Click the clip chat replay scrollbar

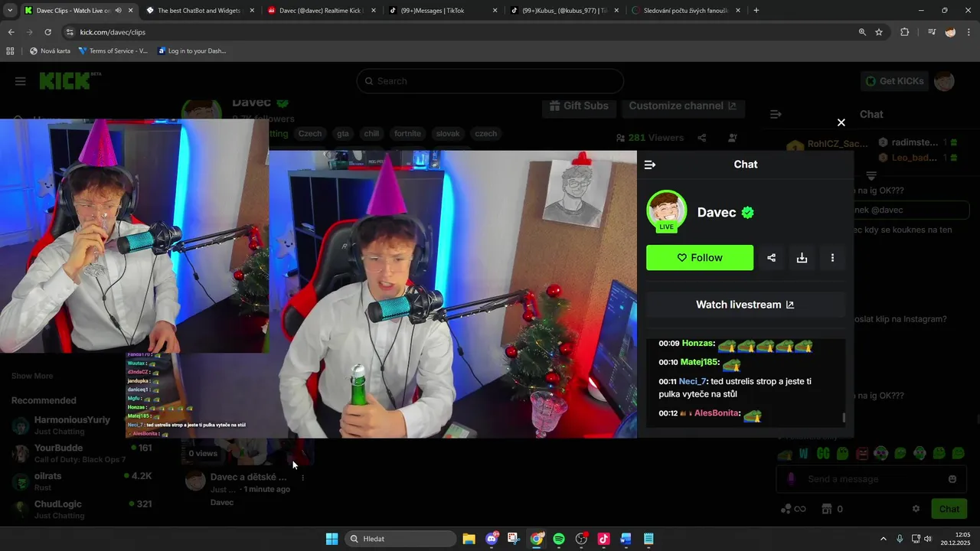[x=844, y=417]
